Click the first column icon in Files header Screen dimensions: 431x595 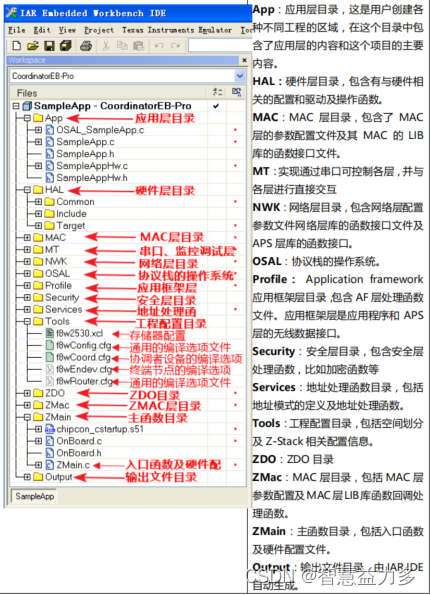pyautogui.click(x=217, y=92)
